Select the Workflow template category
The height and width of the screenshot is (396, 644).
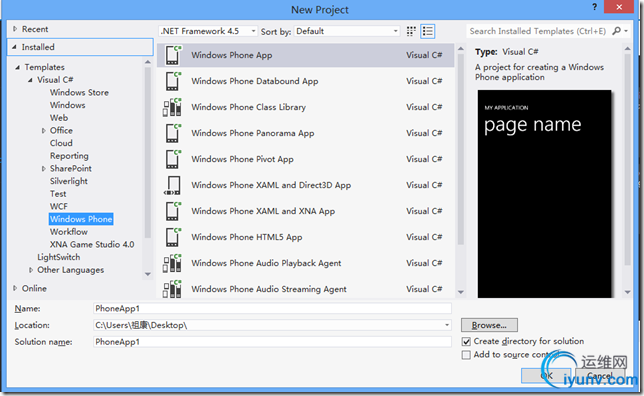pos(69,232)
